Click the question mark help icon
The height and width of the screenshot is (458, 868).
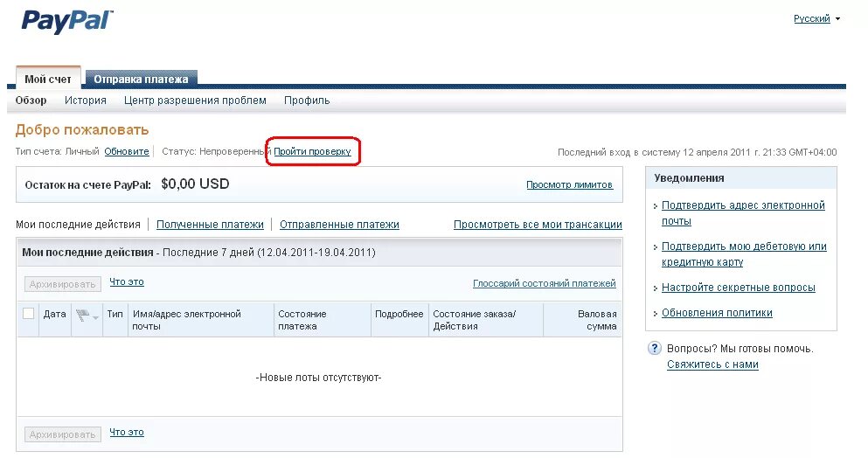[655, 349]
